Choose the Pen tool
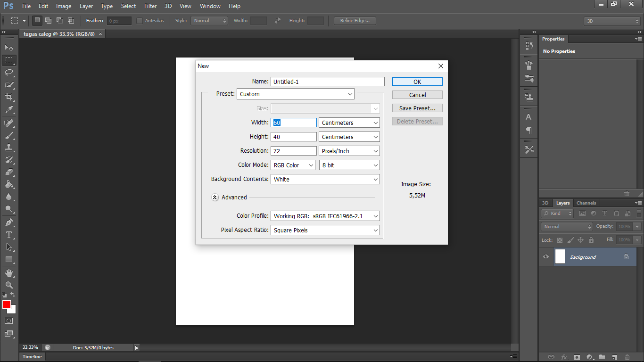This screenshot has width=644, height=362. [x=9, y=222]
